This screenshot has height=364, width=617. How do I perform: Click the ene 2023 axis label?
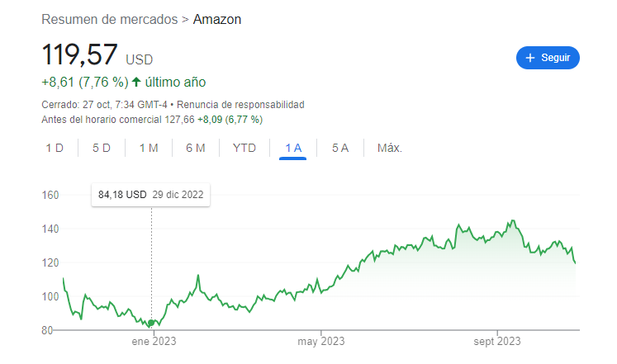[153, 341]
